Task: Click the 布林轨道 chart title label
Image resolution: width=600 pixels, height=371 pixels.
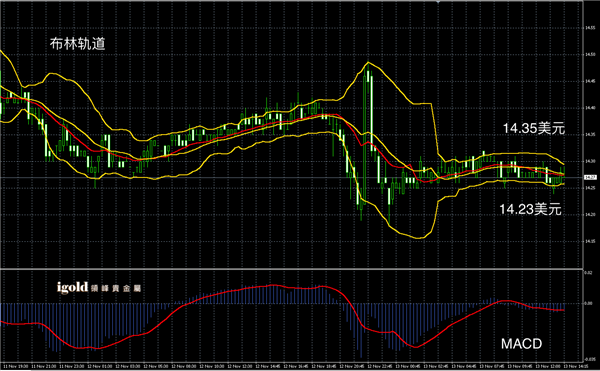Action: point(77,44)
